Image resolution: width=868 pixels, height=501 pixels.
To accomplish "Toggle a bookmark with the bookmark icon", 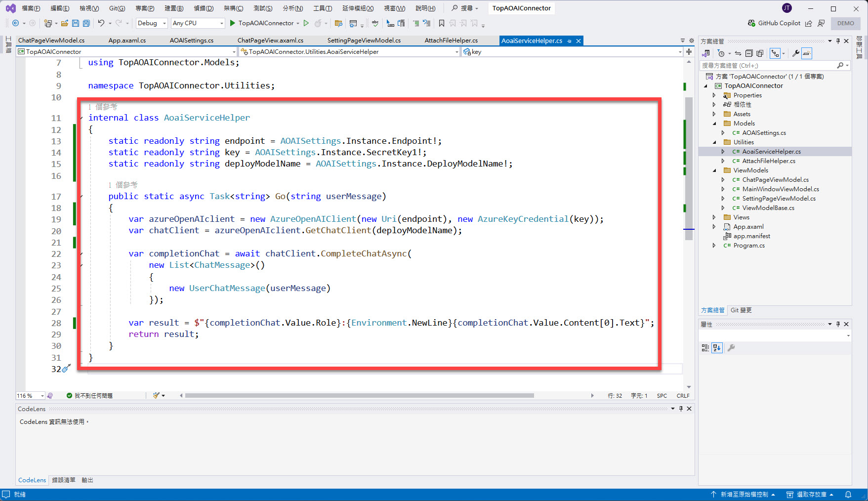I will point(442,23).
